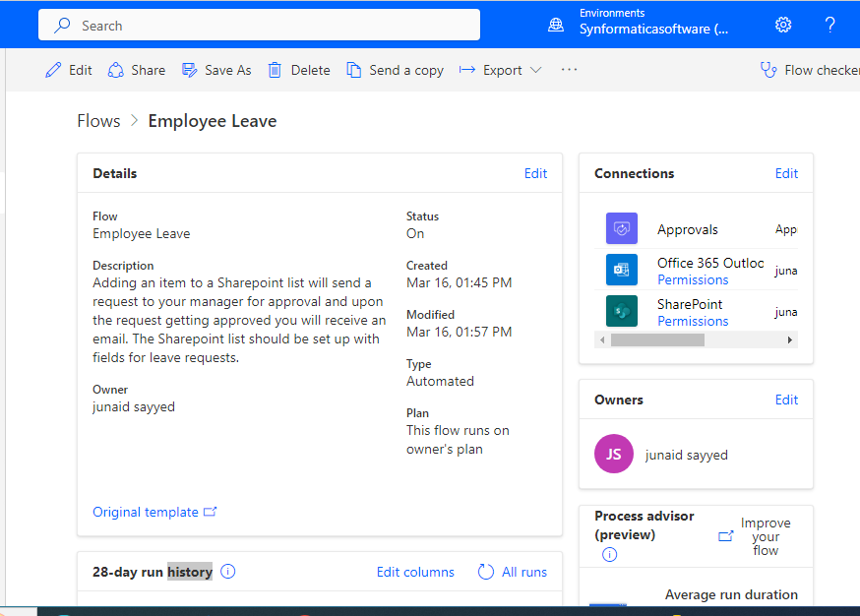Viewport: 860px width, 616px height.
Task: Click the Original template external-link icon
Action: click(x=210, y=512)
